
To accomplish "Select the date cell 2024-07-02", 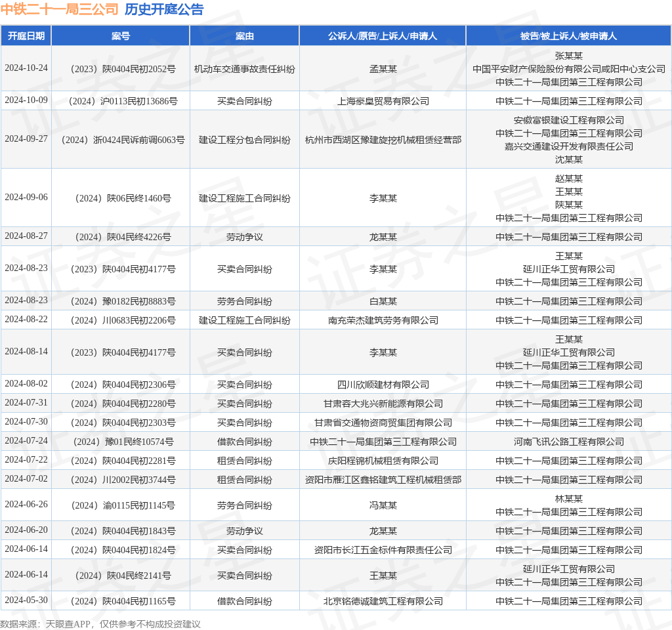I will tap(26, 478).
